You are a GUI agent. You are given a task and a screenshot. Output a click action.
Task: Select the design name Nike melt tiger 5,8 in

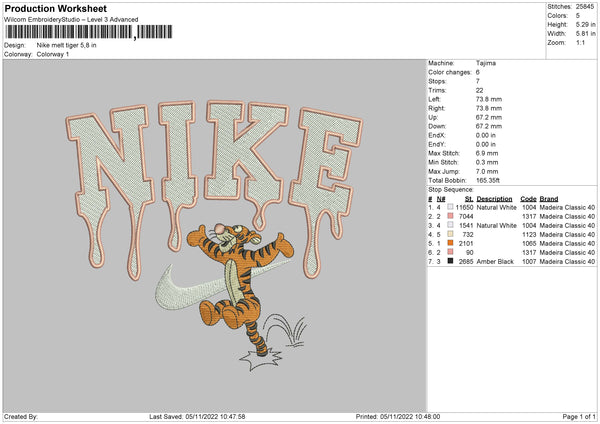pyautogui.click(x=66, y=45)
